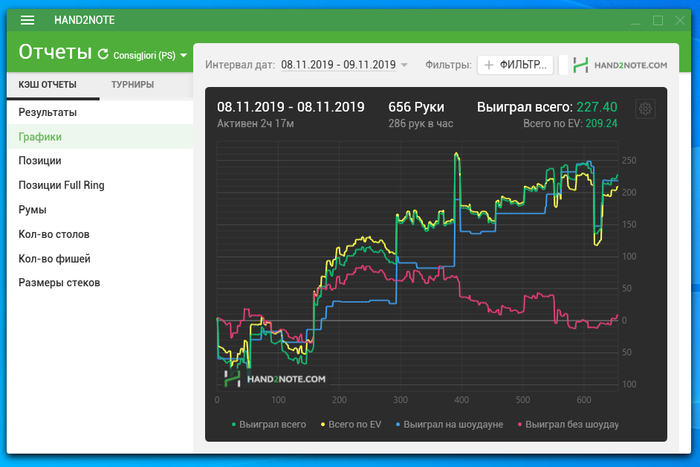Image resolution: width=700 pixels, height=467 pixels.
Task: Click the HAND2NOTE title in the window bar
Action: click(84, 20)
